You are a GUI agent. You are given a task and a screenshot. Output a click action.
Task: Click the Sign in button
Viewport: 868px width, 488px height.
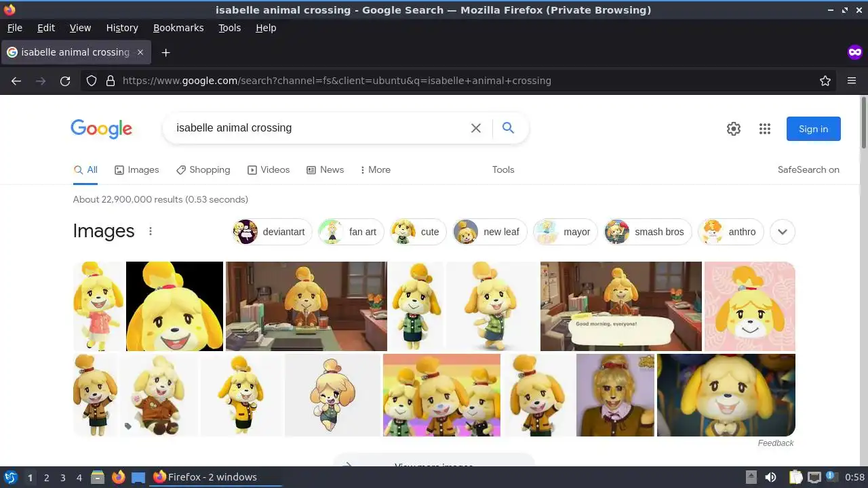click(813, 129)
